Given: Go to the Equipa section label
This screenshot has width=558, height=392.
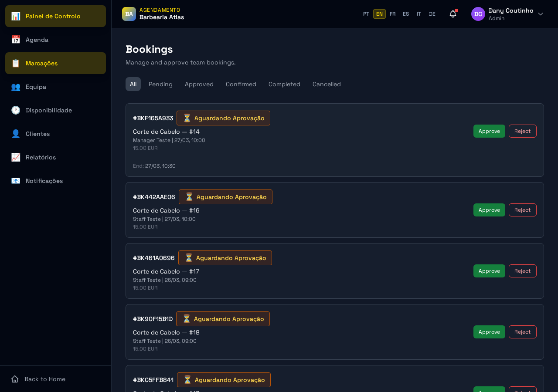Looking at the screenshot, I should tap(36, 87).
